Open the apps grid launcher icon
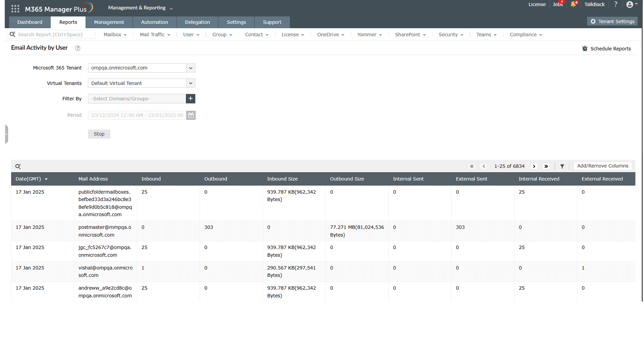 click(15, 9)
